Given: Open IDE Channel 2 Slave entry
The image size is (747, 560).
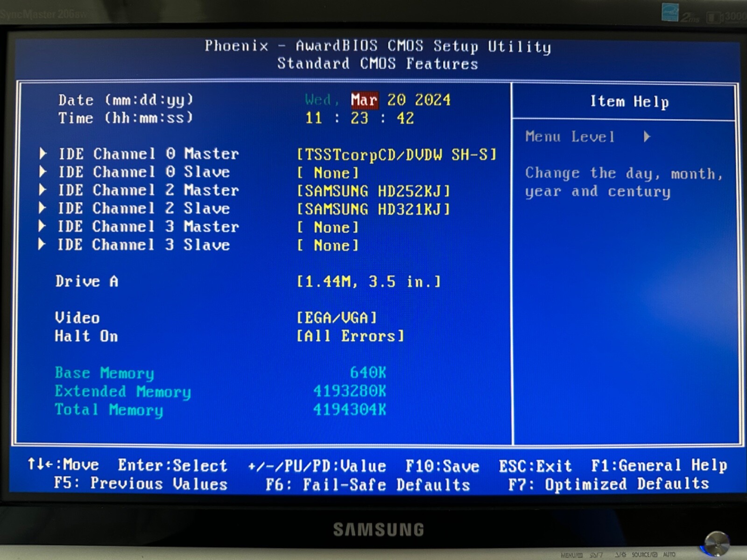Looking at the screenshot, I should (x=144, y=208).
